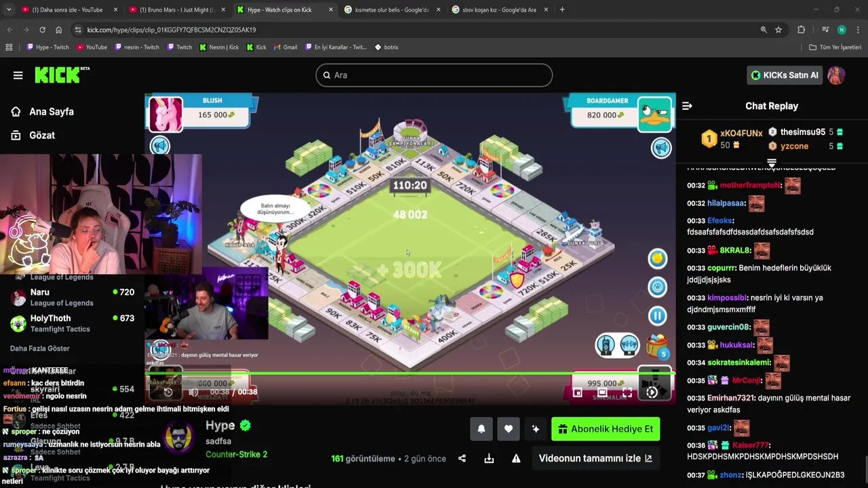Open Chrome three-dot menu
Screen dimensions: 868x488
(x=858, y=30)
